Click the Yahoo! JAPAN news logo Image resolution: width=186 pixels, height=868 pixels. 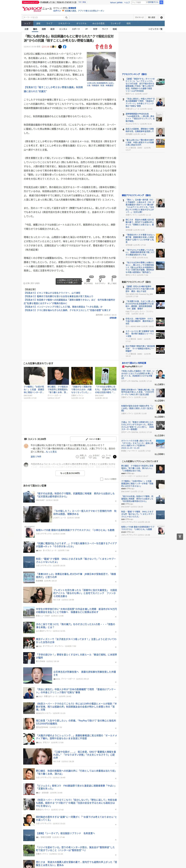pyautogui.click(x=37, y=9)
